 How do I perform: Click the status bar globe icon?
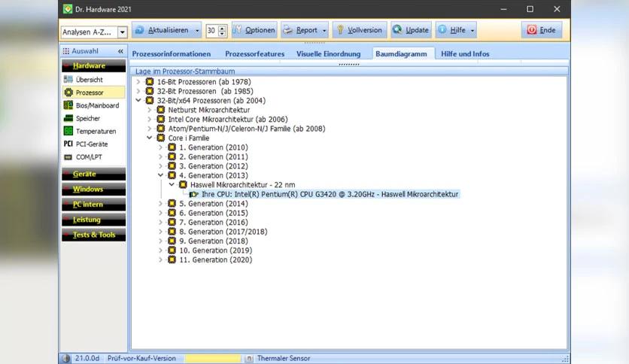[67, 359]
